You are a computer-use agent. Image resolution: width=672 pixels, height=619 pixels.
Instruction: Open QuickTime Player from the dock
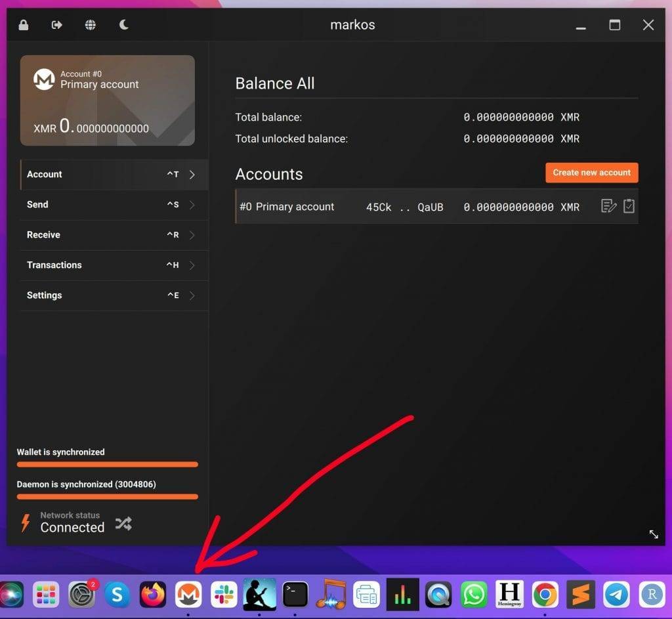point(438,595)
